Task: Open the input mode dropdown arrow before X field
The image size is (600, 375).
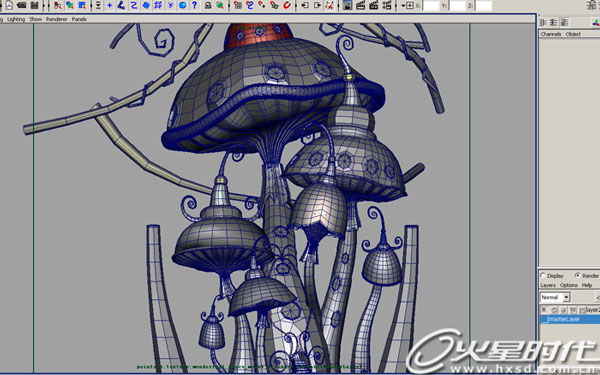Action: [403, 5]
